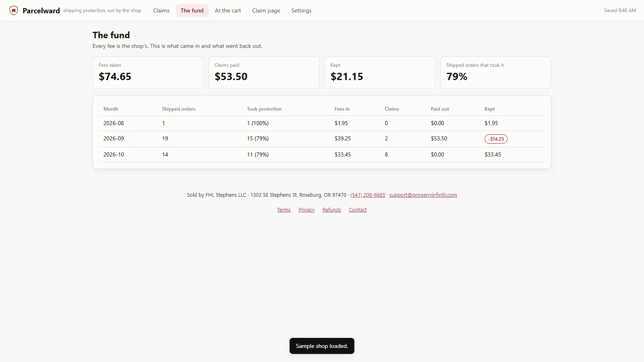This screenshot has height=362, width=644.
Task: Click the Contact footer link
Action: (x=358, y=210)
